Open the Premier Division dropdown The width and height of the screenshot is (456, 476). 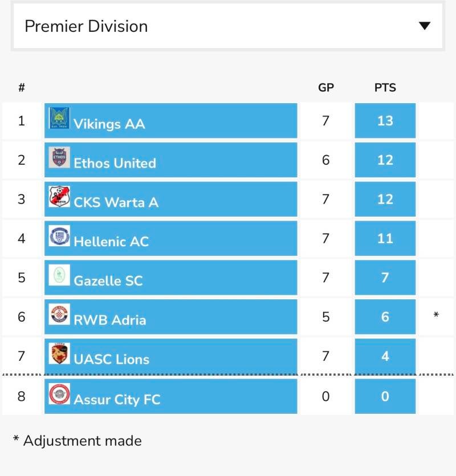click(x=227, y=26)
